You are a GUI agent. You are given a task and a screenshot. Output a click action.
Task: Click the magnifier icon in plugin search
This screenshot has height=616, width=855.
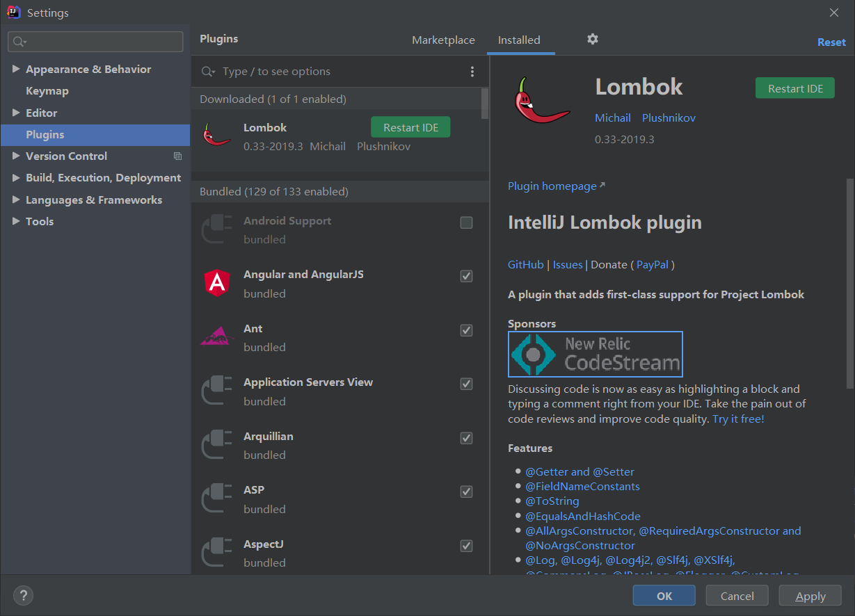coord(207,72)
